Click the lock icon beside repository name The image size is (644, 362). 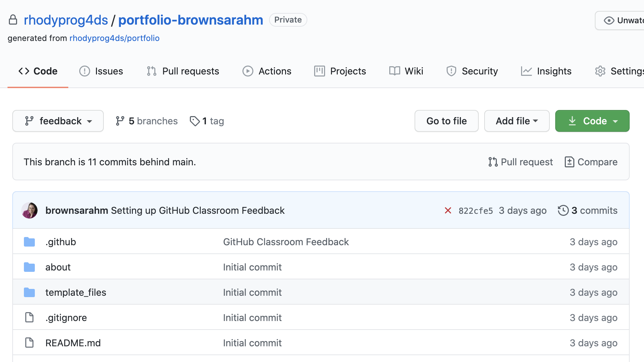tap(13, 20)
